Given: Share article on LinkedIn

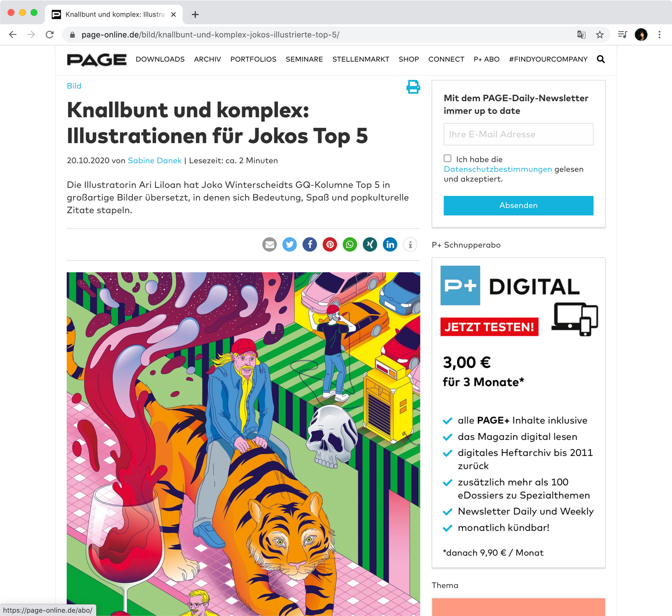Looking at the screenshot, I should [x=390, y=245].
